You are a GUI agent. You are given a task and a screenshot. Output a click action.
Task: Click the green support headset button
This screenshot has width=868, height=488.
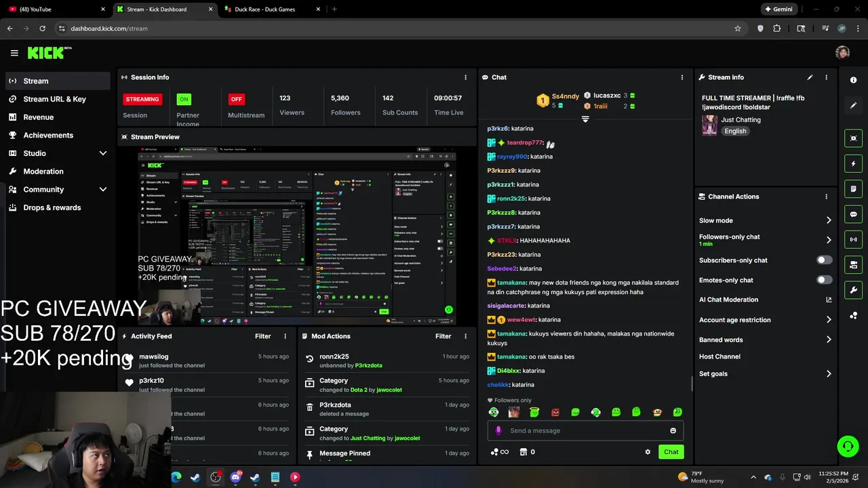[848, 446]
